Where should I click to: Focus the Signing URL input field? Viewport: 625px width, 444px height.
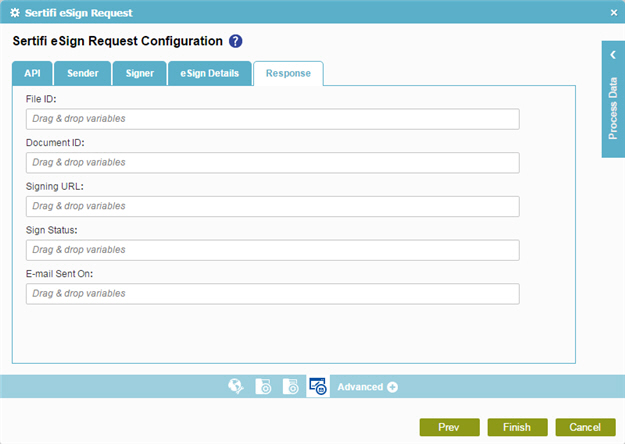pos(273,206)
